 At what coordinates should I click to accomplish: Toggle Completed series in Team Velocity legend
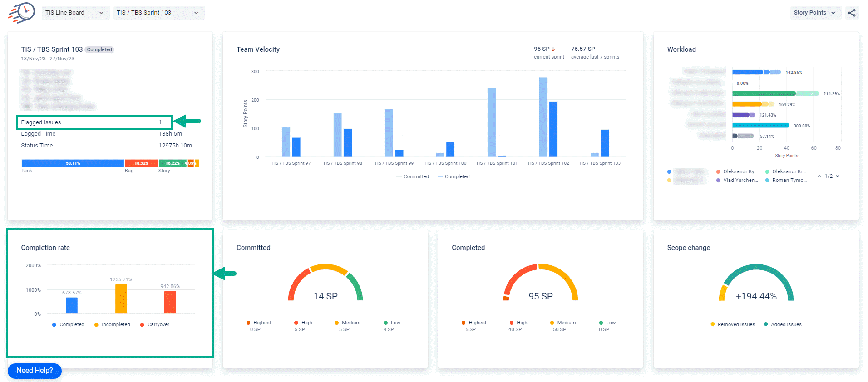pyautogui.click(x=454, y=176)
